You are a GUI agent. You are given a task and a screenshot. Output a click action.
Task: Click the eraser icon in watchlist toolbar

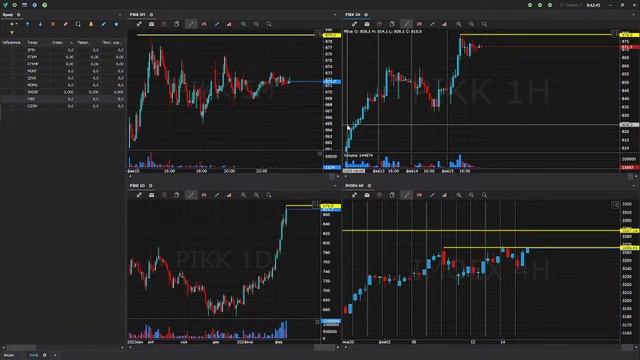[65, 24]
